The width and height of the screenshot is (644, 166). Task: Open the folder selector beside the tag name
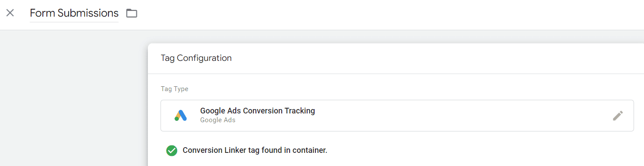click(x=132, y=13)
